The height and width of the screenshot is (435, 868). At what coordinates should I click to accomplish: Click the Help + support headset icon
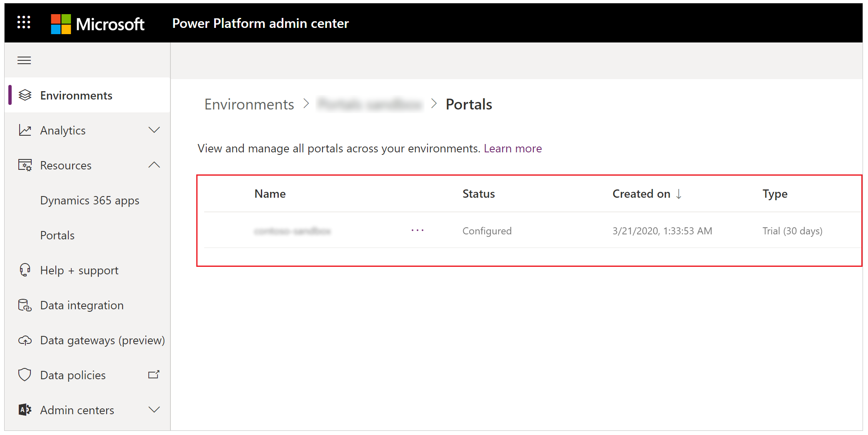pos(25,270)
